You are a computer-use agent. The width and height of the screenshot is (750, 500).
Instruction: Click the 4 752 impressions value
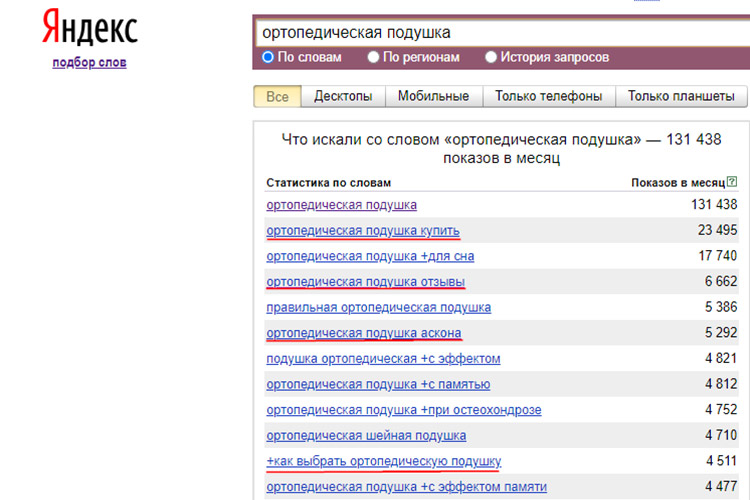pos(721,410)
